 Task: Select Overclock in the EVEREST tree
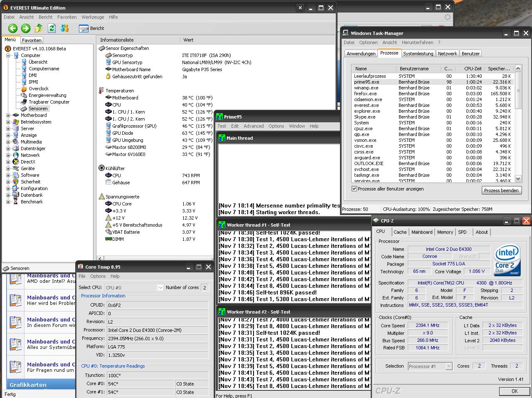[39, 89]
